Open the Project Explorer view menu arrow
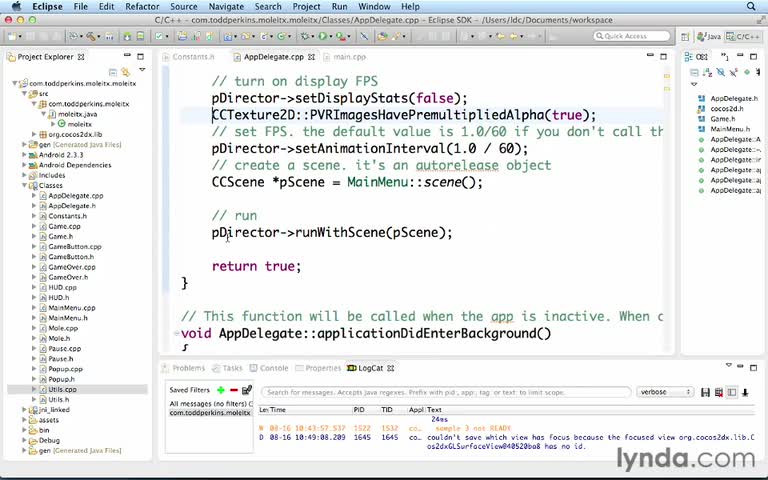The height and width of the screenshot is (480, 768). point(142,70)
